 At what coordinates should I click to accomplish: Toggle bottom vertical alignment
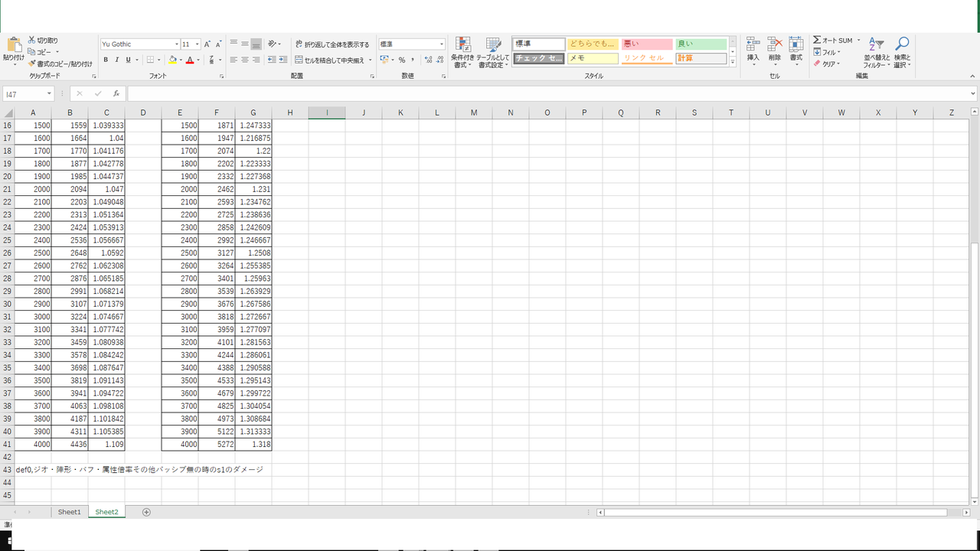tap(256, 44)
